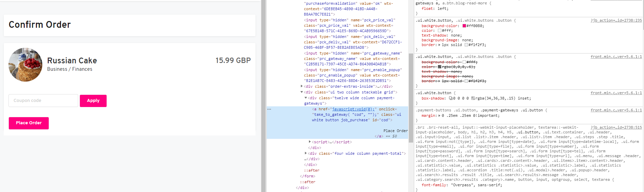Viewport: 644px width, 192px height.
Task: Expand the script element node
Action: (x=310, y=142)
